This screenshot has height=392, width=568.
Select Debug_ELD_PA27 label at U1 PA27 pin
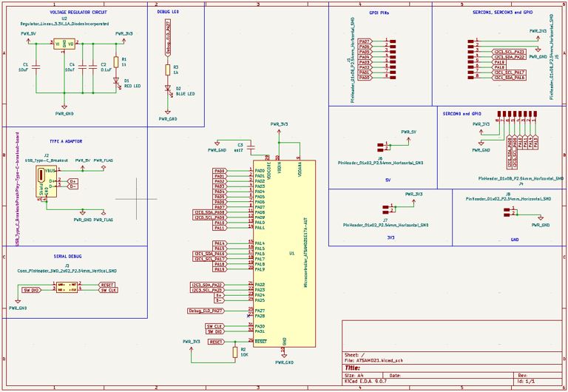coord(206,311)
